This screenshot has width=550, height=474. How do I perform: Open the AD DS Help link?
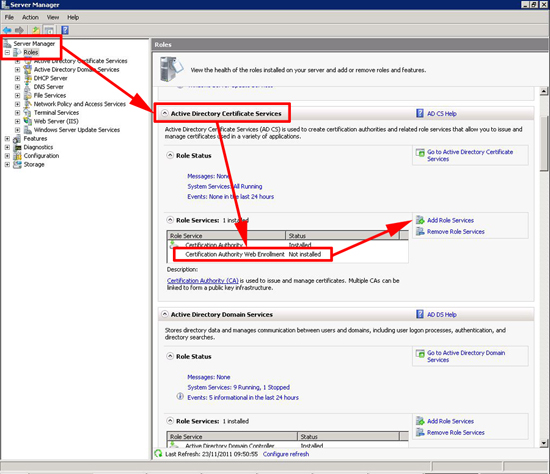442,314
